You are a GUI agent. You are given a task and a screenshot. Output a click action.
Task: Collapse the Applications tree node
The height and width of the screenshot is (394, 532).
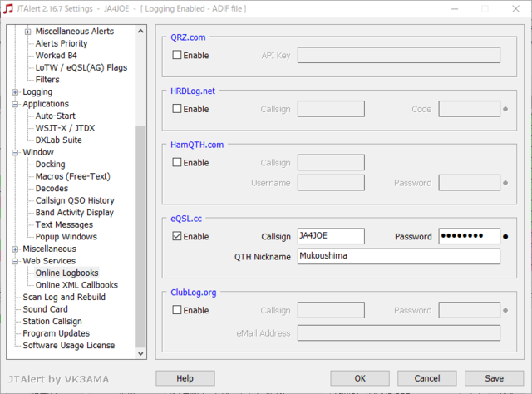(15, 104)
